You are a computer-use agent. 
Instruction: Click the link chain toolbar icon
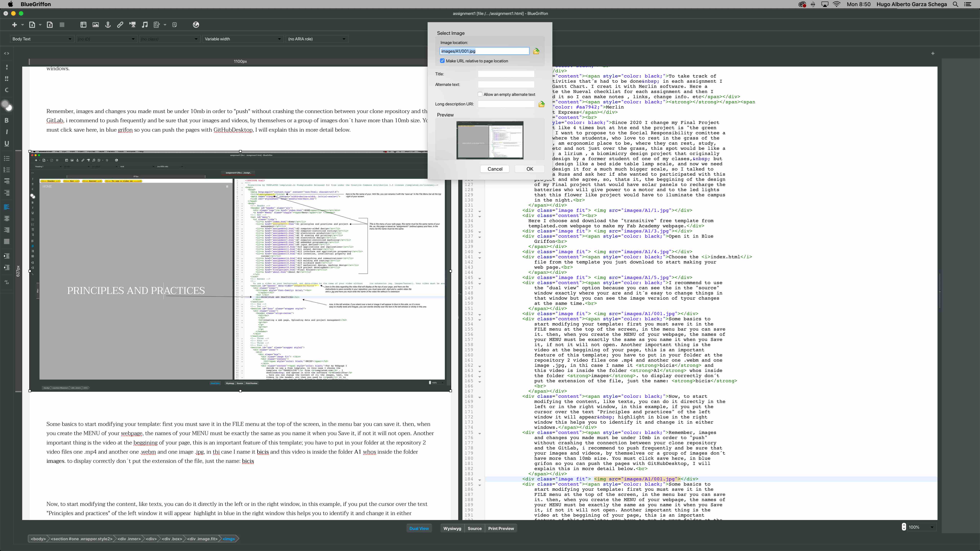pyautogui.click(x=120, y=25)
